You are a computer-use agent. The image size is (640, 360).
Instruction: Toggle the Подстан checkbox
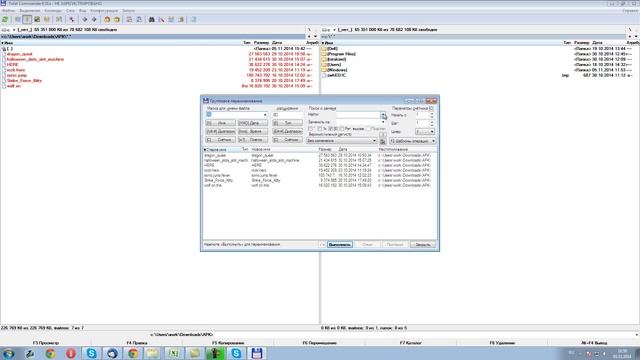point(368,129)
